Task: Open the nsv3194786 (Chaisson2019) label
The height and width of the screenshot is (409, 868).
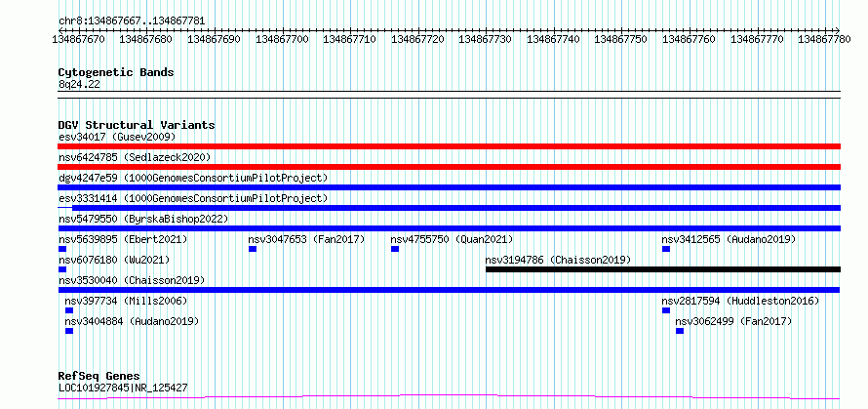Action: coord(558,260)
